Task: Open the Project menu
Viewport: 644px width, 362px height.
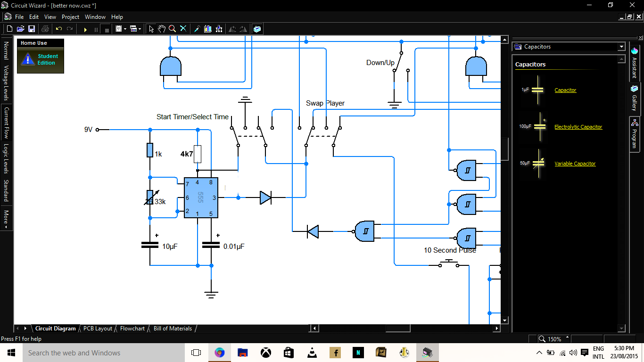Action: [71, 16]
